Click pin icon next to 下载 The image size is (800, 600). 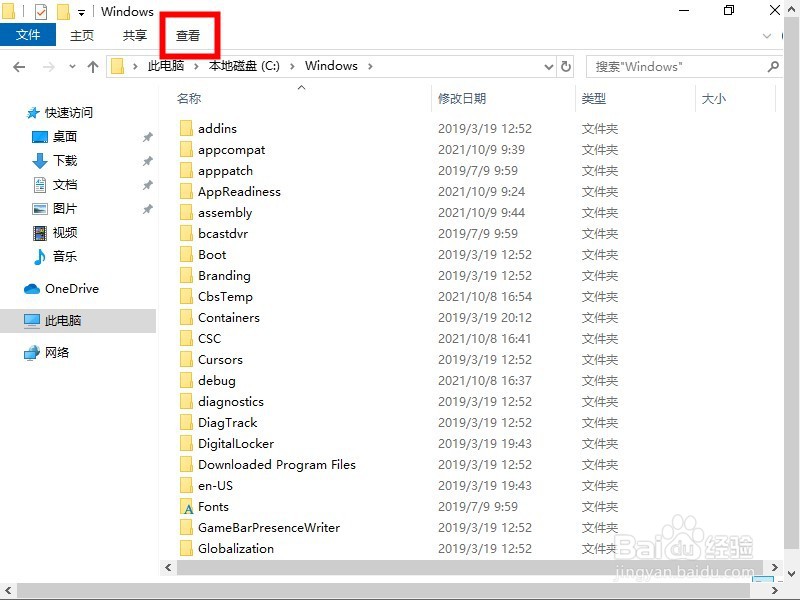(147, 161)
